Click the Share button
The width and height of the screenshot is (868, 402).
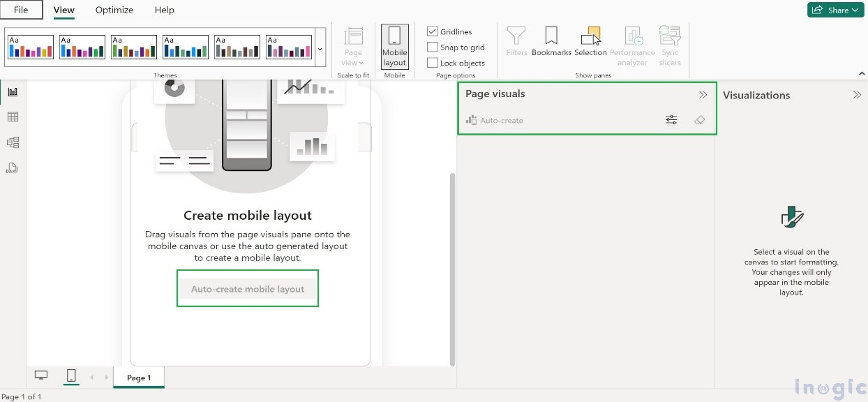pos(835,10)
